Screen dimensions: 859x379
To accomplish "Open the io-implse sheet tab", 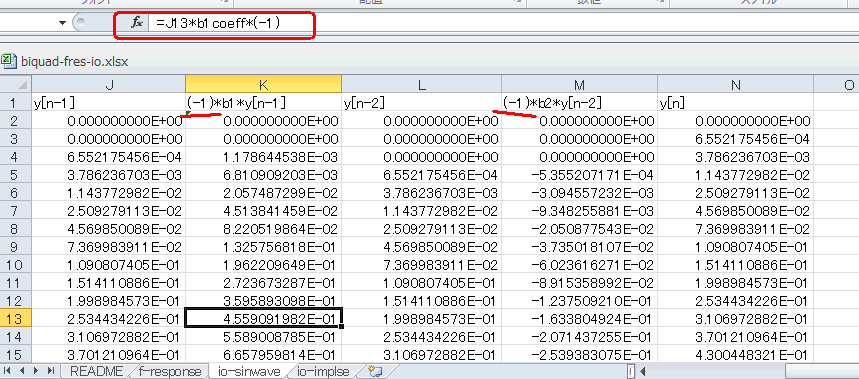I will [x=323, y=371].
